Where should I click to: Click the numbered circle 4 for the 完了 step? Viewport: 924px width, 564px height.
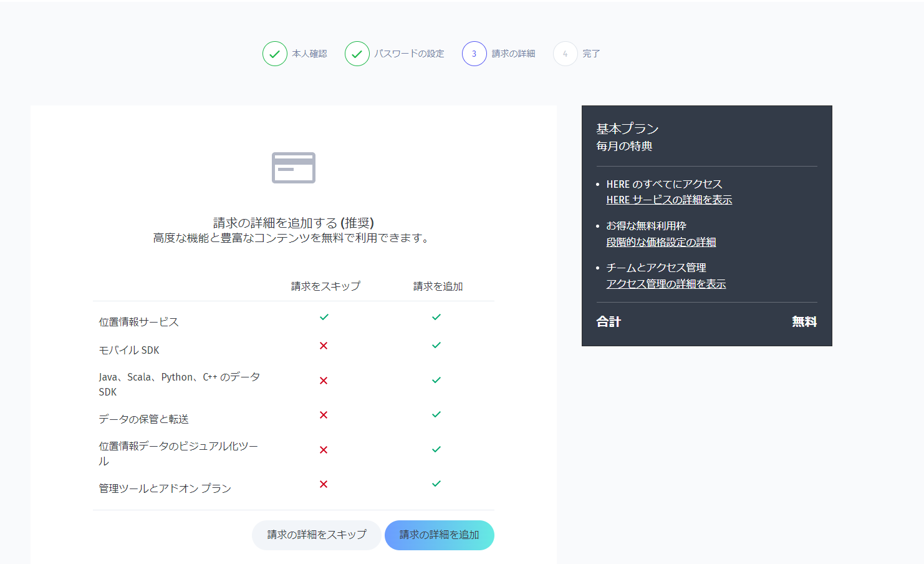[565, 54]
